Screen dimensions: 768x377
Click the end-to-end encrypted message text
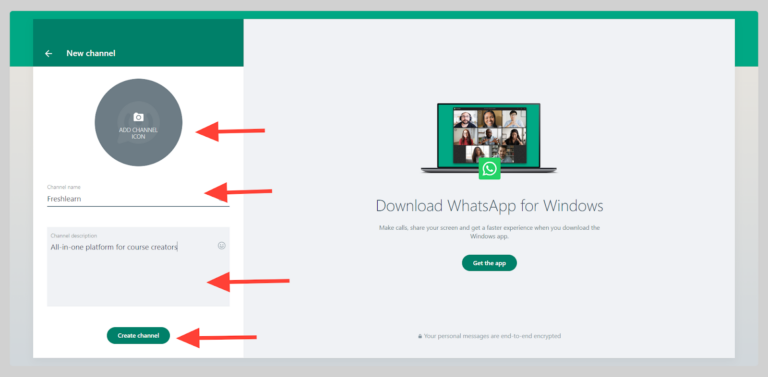(492, 336)
